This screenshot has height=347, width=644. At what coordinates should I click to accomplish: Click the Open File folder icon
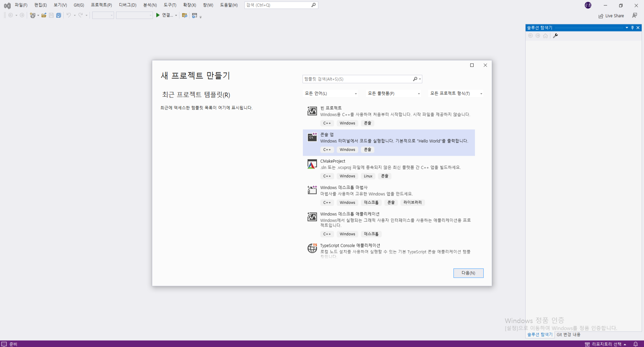click(44, 15)
